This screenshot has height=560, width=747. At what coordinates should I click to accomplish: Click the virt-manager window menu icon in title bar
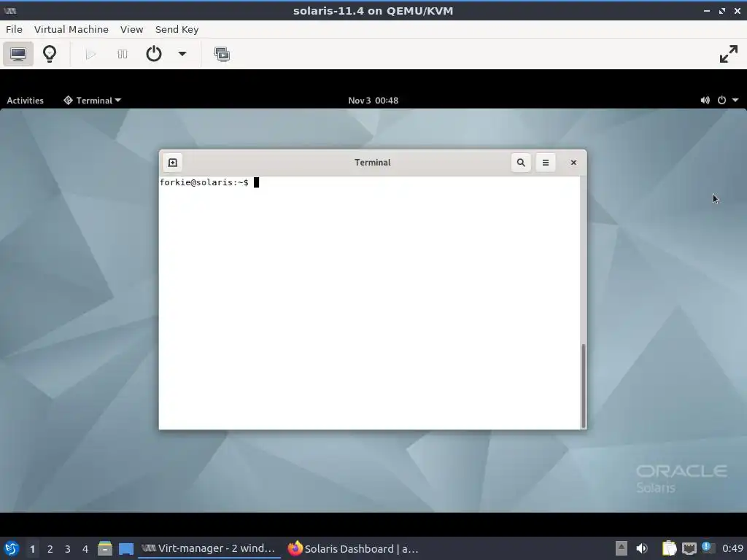click(10, 10)
